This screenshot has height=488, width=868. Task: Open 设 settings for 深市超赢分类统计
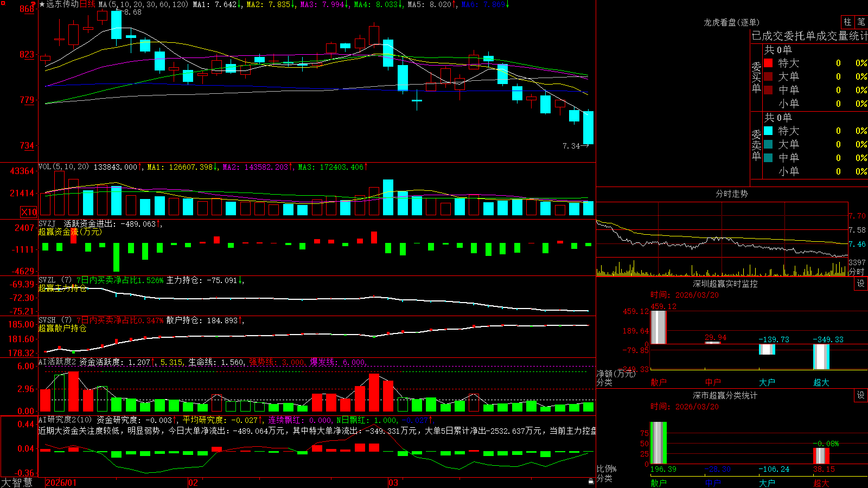pyautogui.click(x=861, y=395)
